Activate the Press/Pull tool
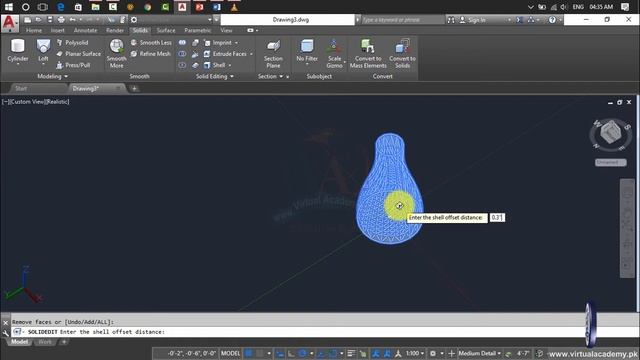640x360 pixels. 73,65
